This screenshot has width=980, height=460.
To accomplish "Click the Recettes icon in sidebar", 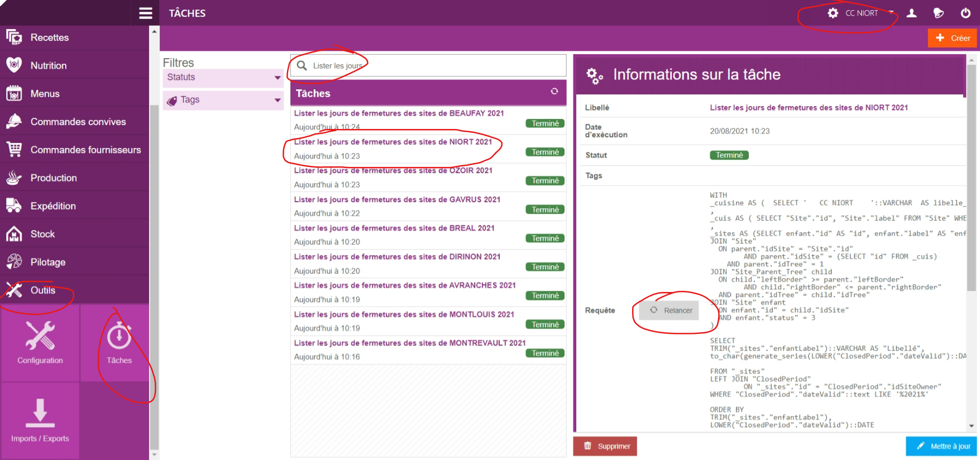I will pos(14,37).
